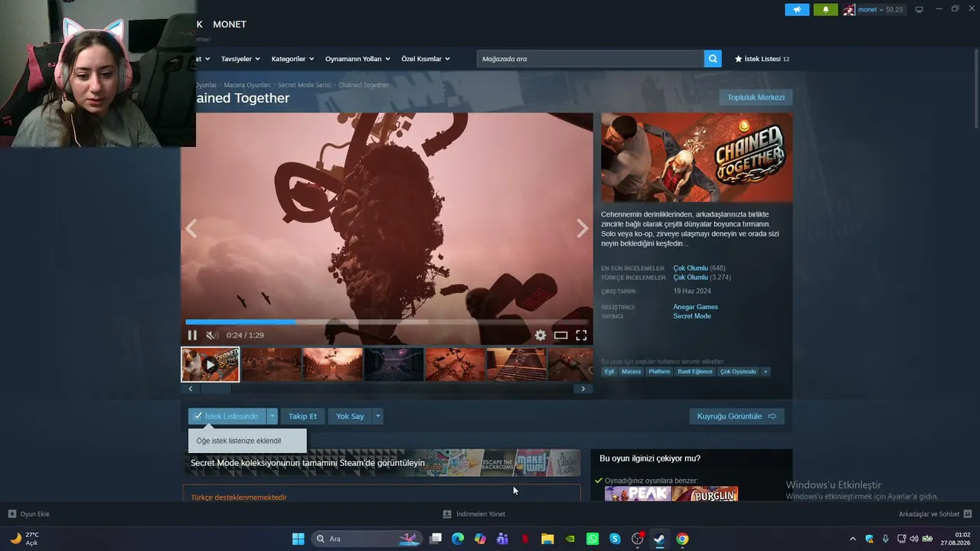Show hidden system tray icons chevron
The width and height of the screenshot is (980, 551).
point(853,539)
